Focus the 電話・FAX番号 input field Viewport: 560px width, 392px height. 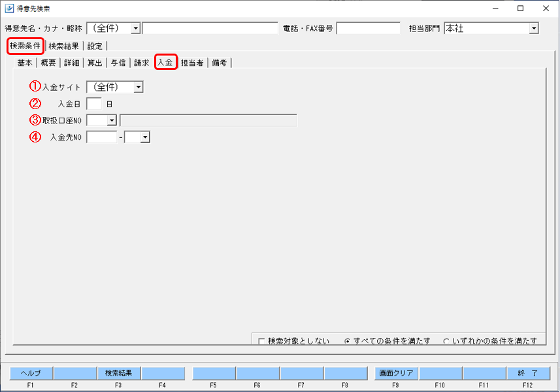368,28
